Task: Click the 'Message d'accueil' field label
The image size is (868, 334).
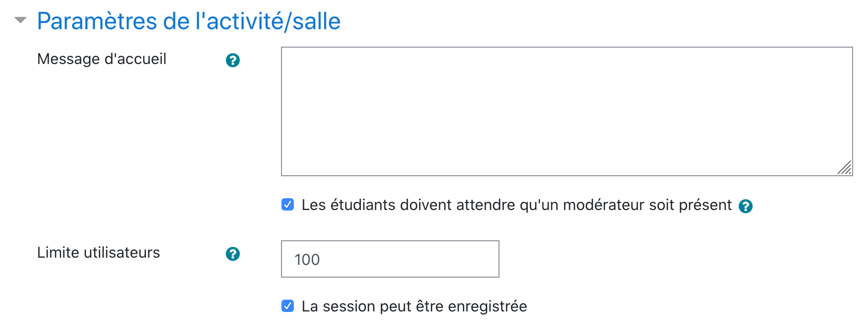Action: [102, 59]
